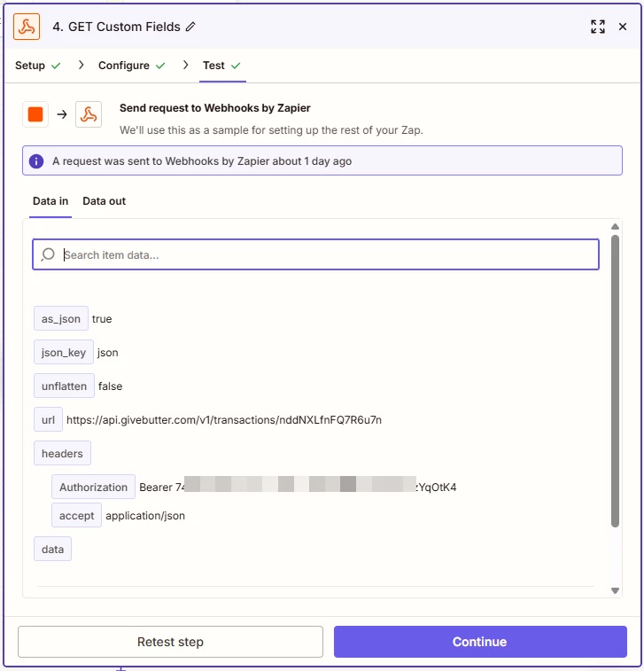Open the Setup tab
The image size is (644, 671).
(x=37, y=66)
